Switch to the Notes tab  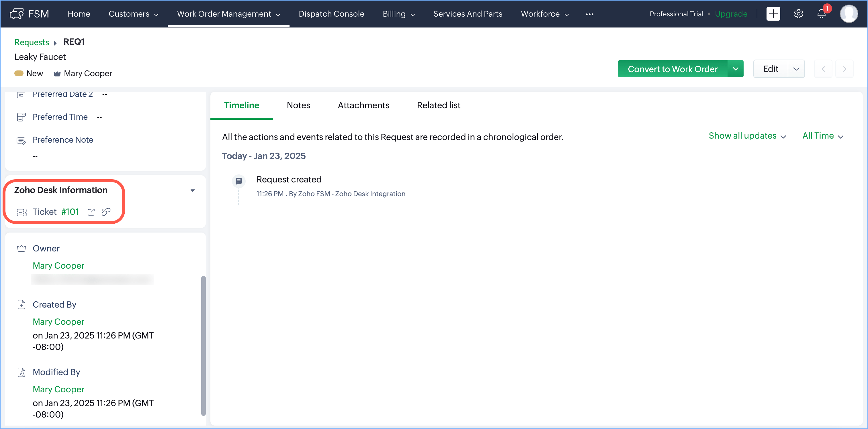298,105
